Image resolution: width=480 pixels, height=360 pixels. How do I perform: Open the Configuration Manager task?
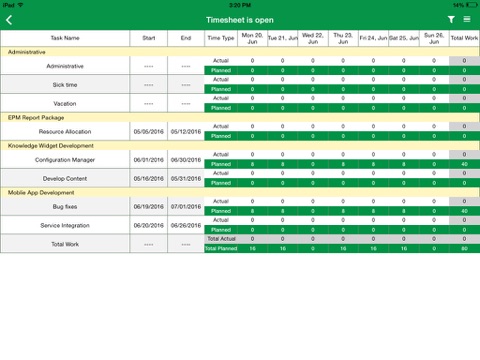click(x=65, y=160)
